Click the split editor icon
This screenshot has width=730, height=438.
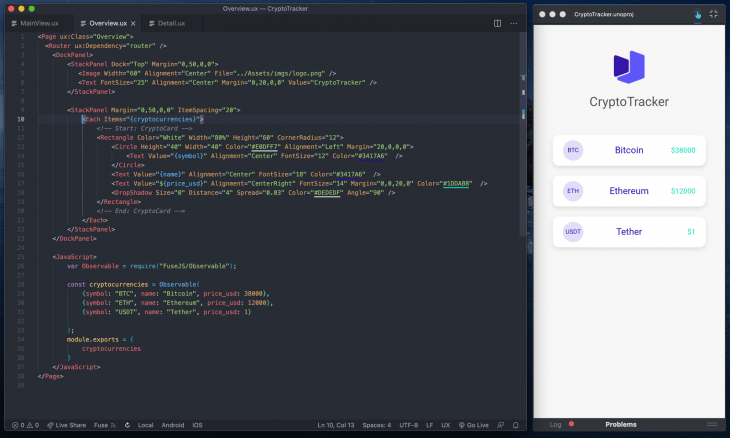pos(497,23)
